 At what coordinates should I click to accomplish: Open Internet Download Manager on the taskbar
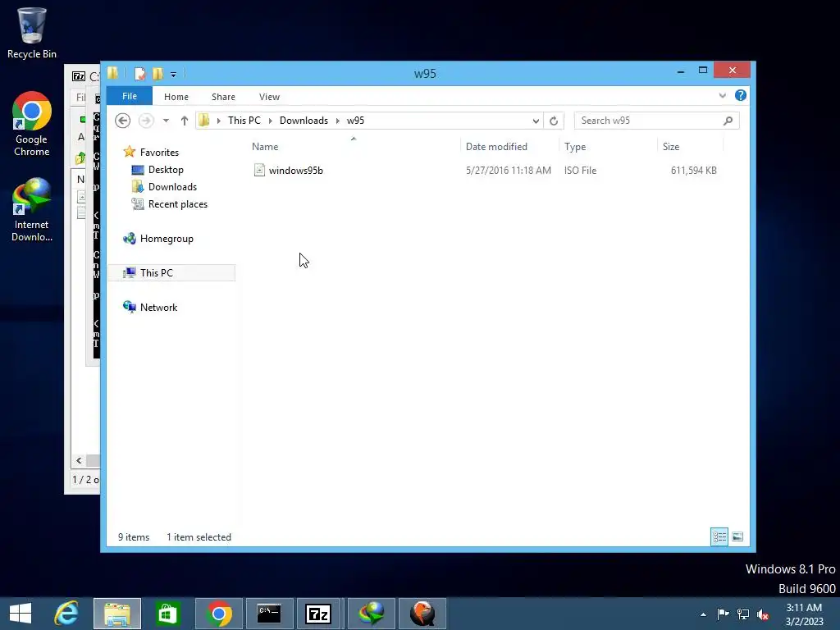coord(372,614)
